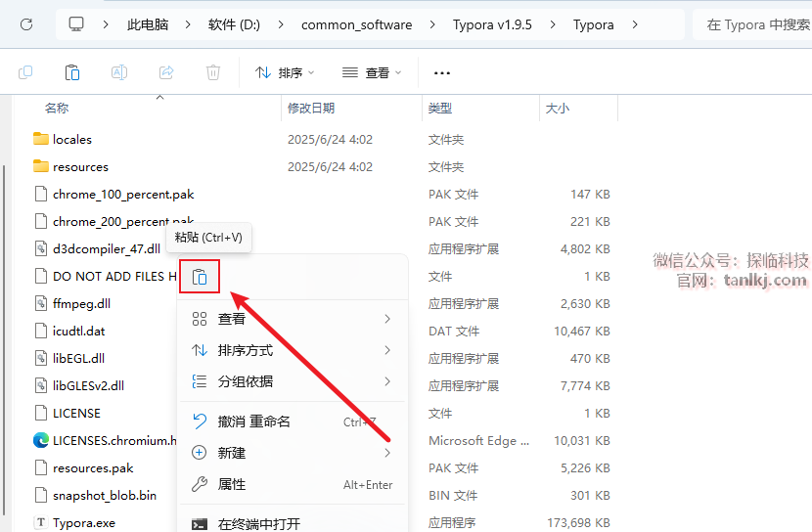Click the Microsoft Edge type cell
Image resolution: width=812 pixels, height=532 pixels.
(479, 440)
